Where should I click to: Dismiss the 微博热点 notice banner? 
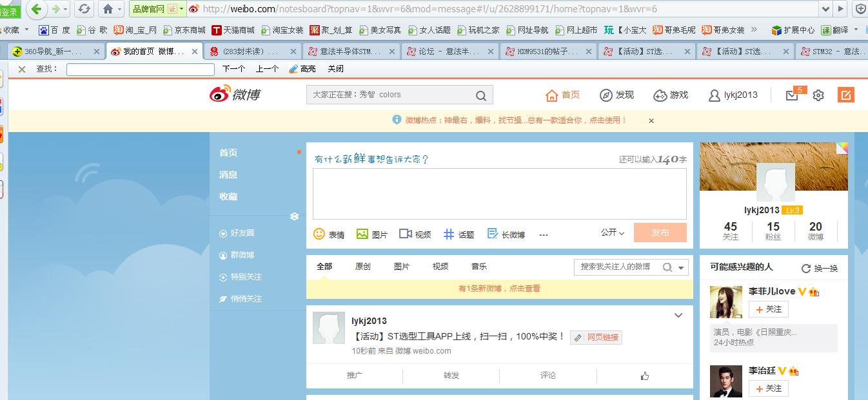[x=651, y=120]
